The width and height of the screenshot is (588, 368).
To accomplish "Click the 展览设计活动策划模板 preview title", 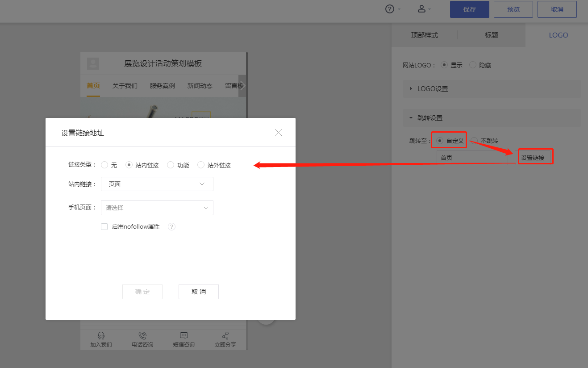I will point(163,63).
